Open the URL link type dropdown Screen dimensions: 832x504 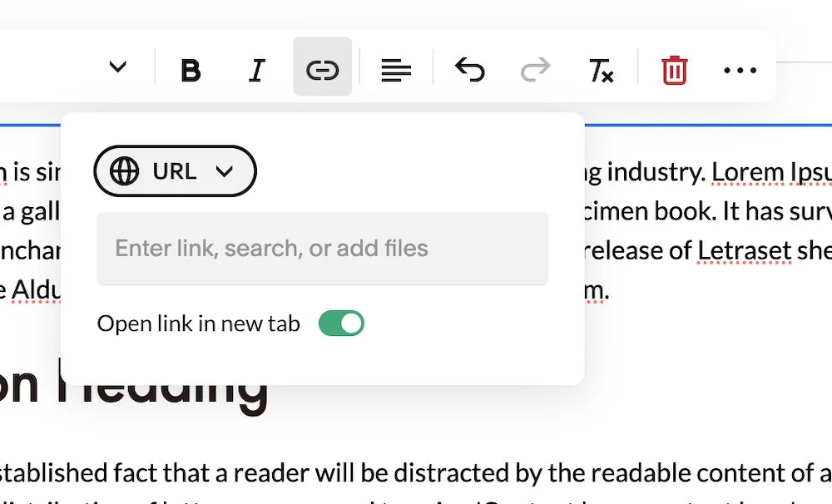pos(175,170)
